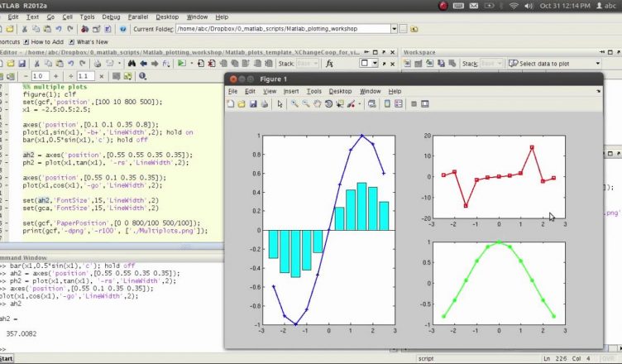Set or clear breakpoint icon

(201, 64)
